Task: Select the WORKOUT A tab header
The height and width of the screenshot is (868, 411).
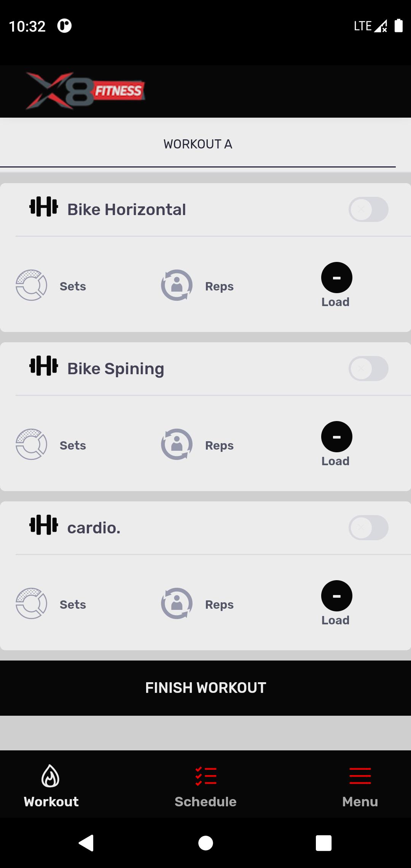Action: point(198,144)
